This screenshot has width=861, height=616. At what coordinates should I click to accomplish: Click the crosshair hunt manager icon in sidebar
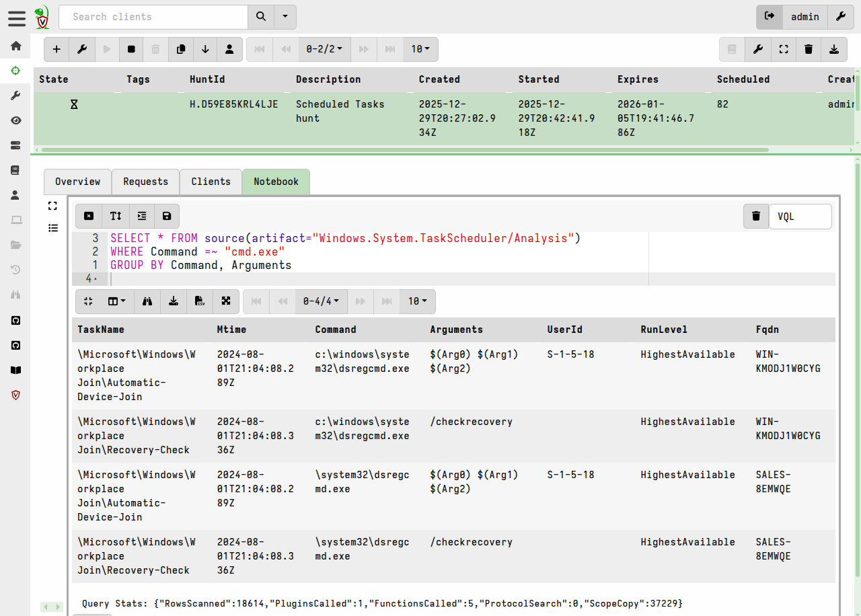[x=15, y=71]
